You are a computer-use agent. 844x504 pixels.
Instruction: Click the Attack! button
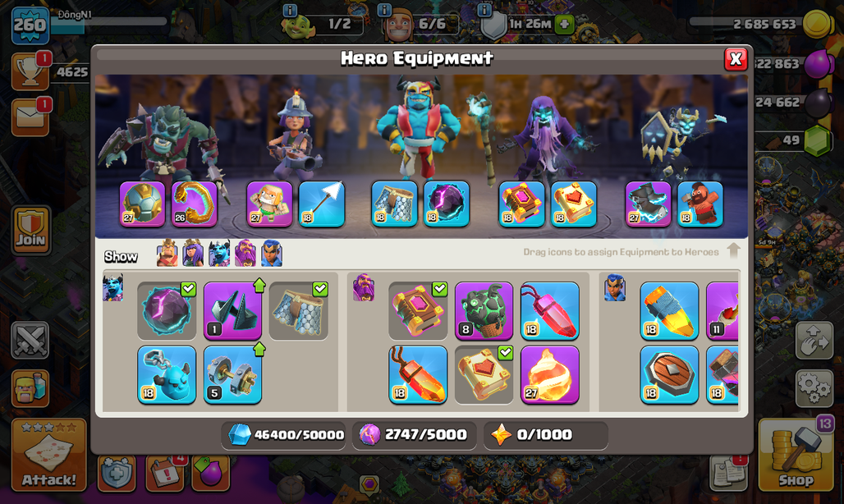coord(49,455)
